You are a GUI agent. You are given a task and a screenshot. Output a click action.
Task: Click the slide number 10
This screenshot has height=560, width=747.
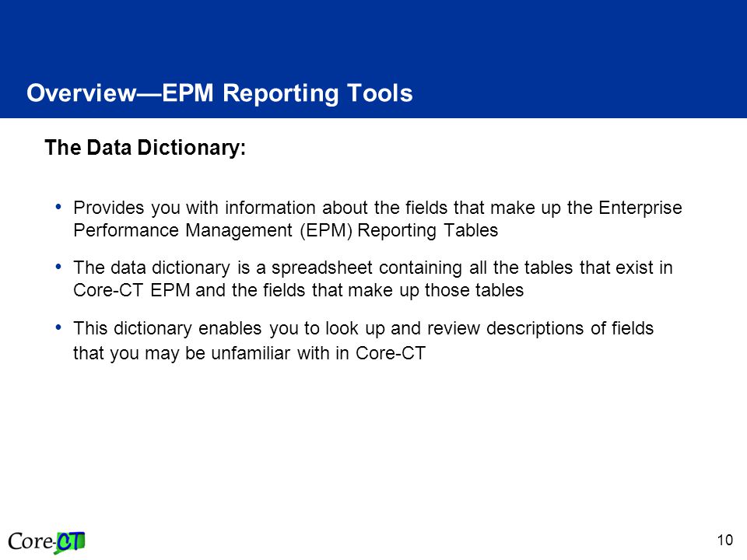click(x=725, y=540)
